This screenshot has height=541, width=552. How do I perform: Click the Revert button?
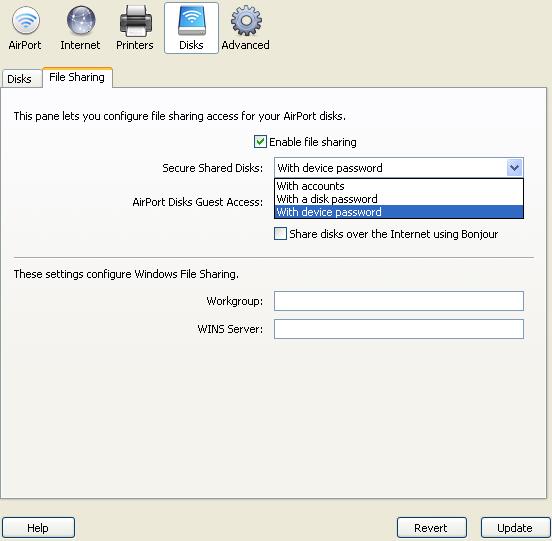(432, 528)
